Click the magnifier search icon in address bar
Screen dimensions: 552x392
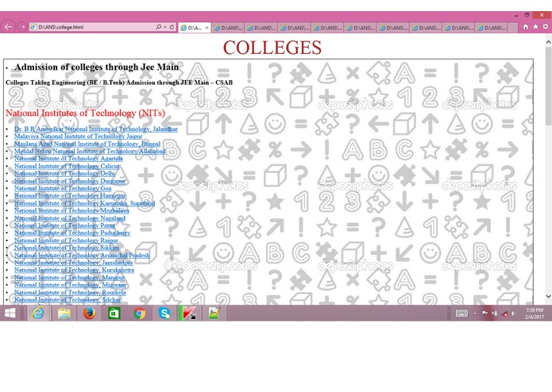click(x=158, y=27)
